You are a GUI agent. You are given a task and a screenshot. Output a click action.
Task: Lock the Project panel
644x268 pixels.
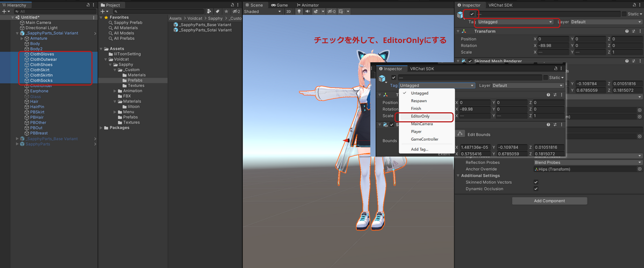pyautogui.click(x=233, y=5)
